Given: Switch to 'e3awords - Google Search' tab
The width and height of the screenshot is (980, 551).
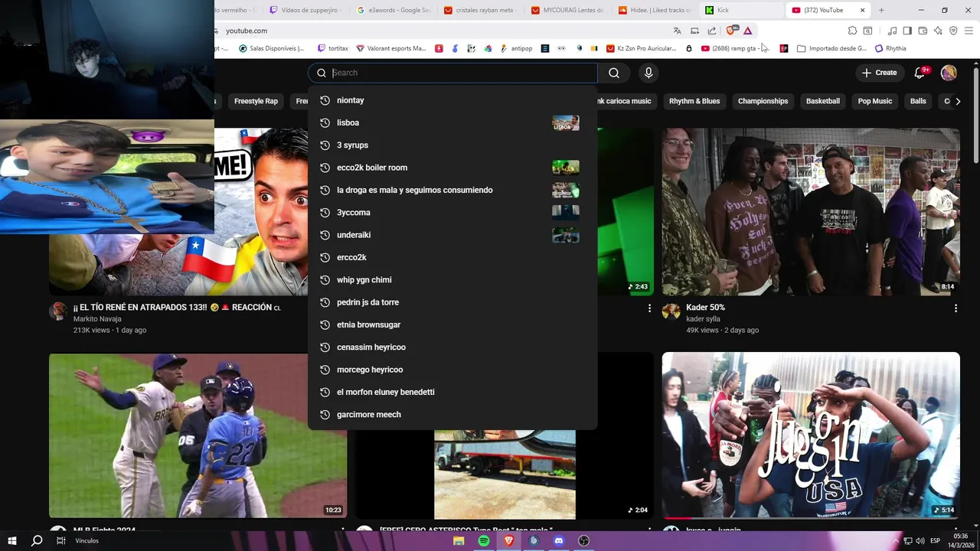Looking at the screenshot, I should click(x=394, y=10).
